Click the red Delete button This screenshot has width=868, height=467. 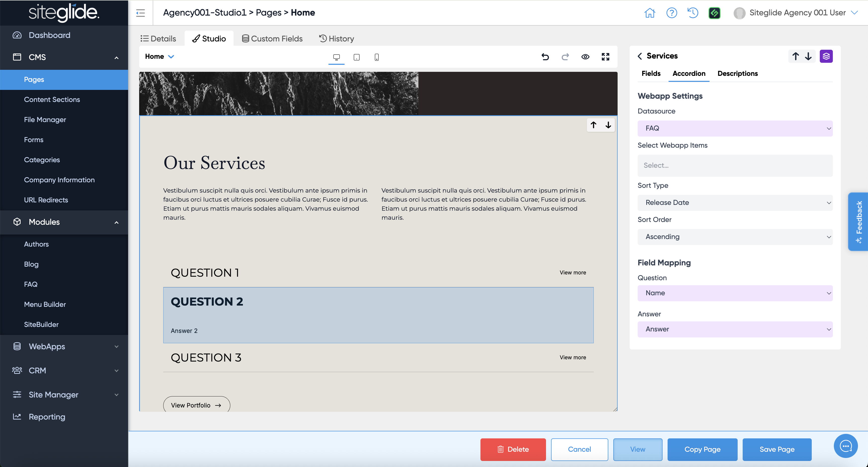tap(513, 449)
